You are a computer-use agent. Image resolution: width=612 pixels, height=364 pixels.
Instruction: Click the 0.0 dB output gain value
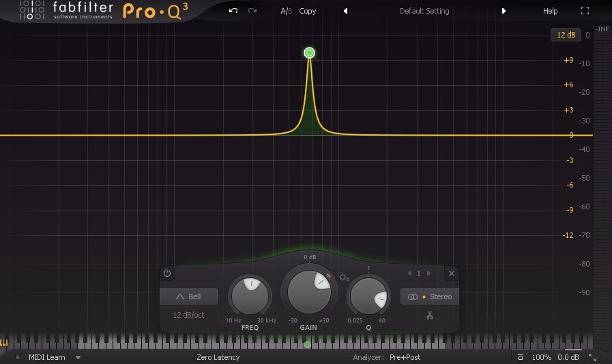click(568, 357)
